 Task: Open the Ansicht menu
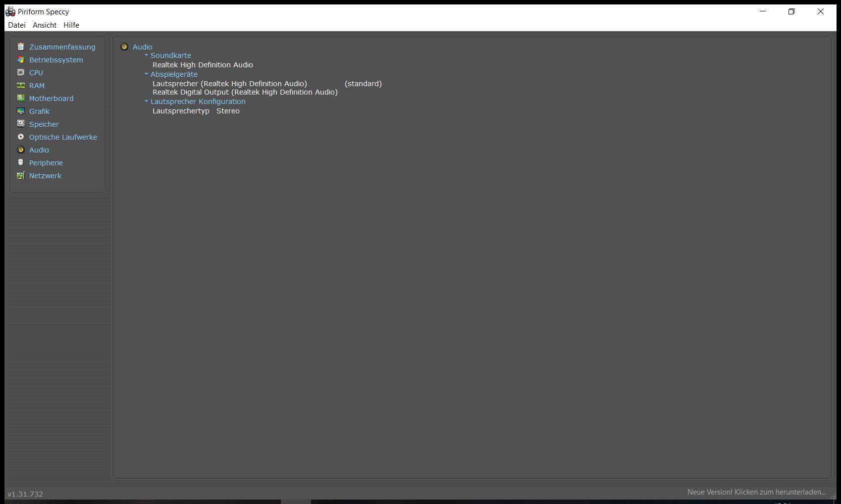coord(45,25)
